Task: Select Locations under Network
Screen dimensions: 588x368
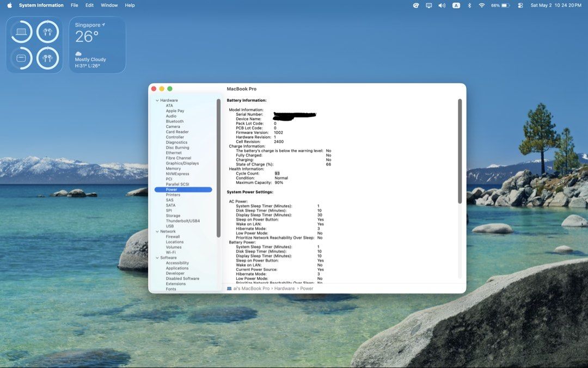Action: click(175, 242)
